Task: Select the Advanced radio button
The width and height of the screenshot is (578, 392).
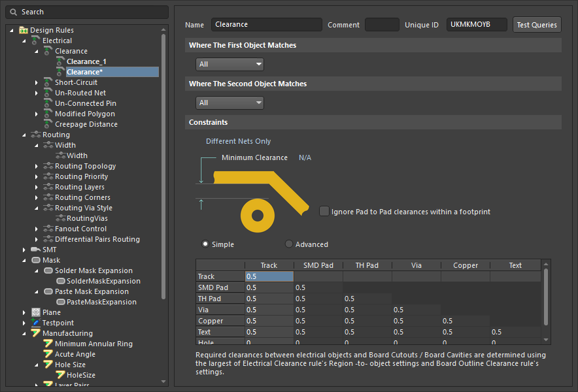Action: pos(289,244)
